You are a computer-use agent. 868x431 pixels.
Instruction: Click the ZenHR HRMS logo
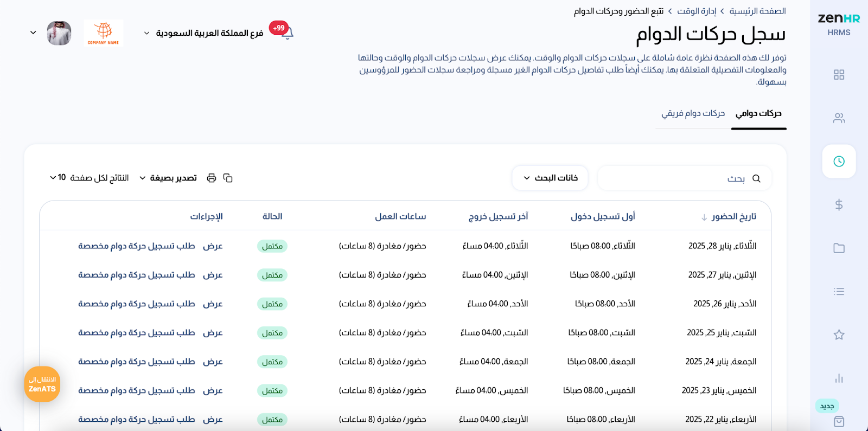click(839, 24)
